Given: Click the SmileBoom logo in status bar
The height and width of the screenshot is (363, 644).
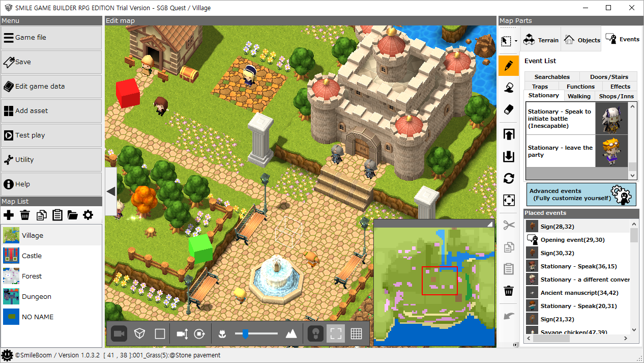Looking at the screenshot, I should 7,355.
